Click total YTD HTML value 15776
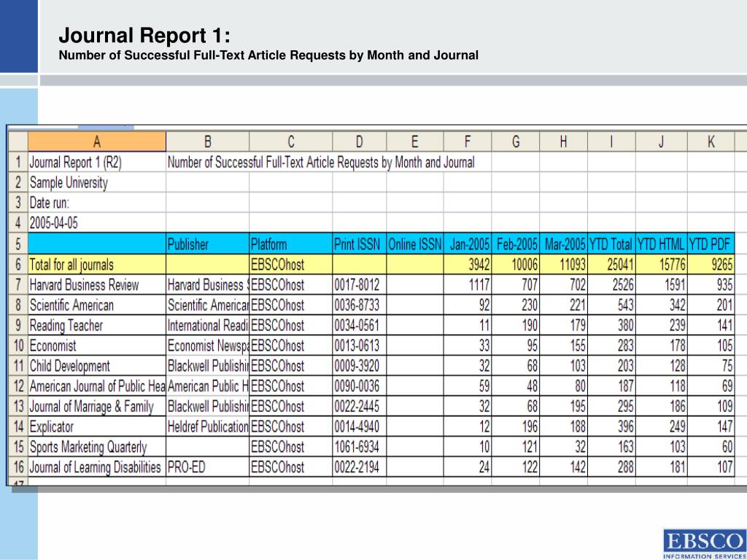747x560 pixels. point(661,264)
